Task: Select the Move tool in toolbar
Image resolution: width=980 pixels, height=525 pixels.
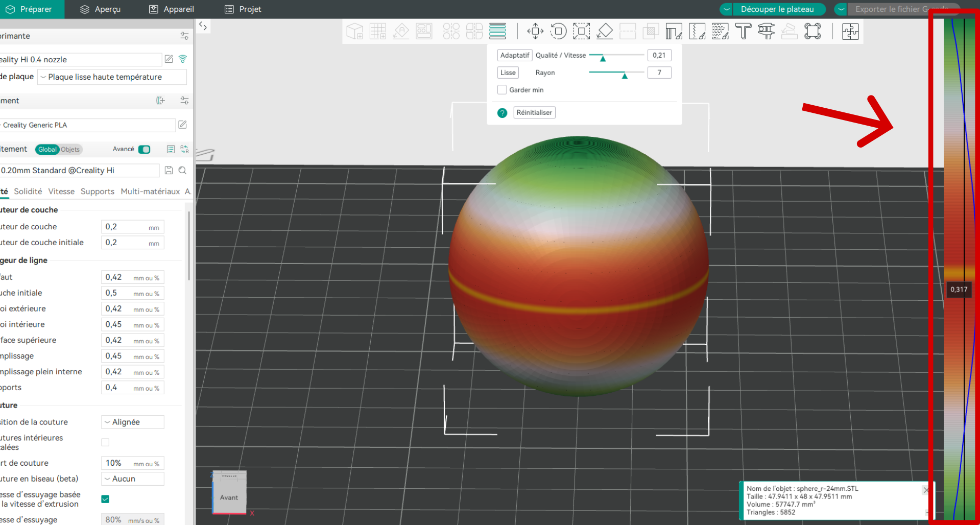Action: click(x=535, y=31)
